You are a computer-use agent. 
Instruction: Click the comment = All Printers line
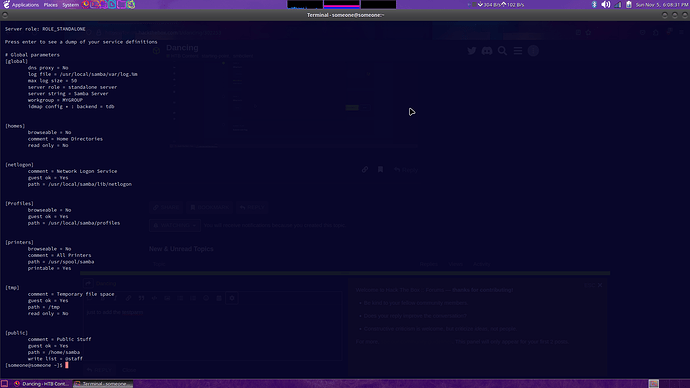[x=59, y=255]
